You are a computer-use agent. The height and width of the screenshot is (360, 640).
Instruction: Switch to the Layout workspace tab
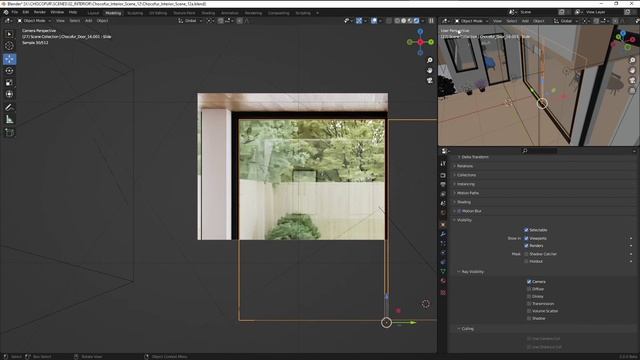93,13
